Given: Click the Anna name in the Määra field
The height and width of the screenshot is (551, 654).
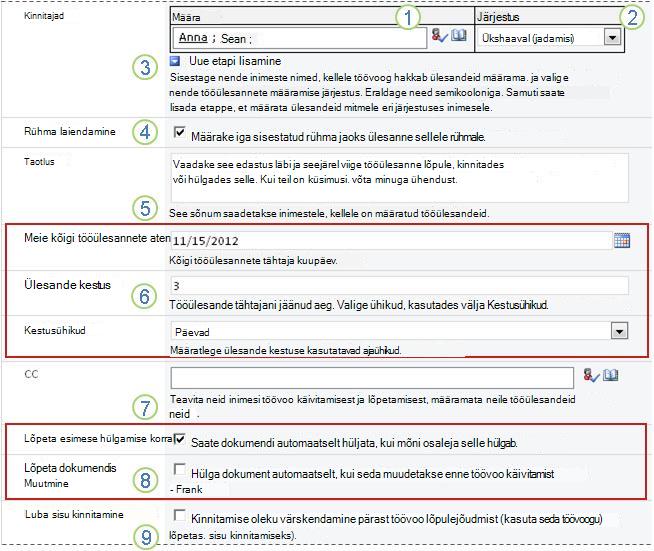Looking at the screenshot, I should (193, 38).
